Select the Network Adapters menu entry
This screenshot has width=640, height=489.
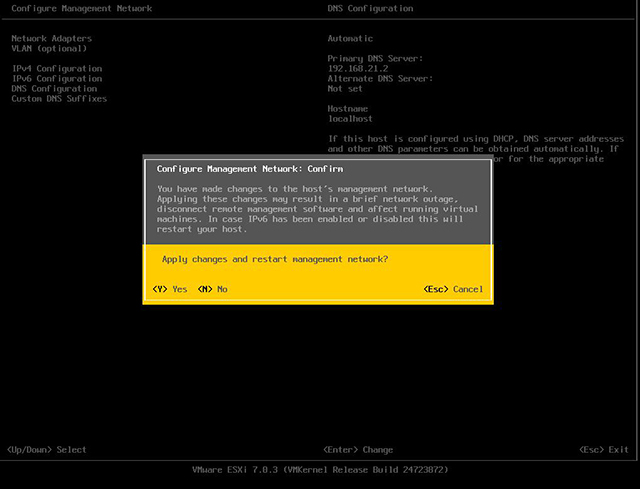click(x=52, y=38)
